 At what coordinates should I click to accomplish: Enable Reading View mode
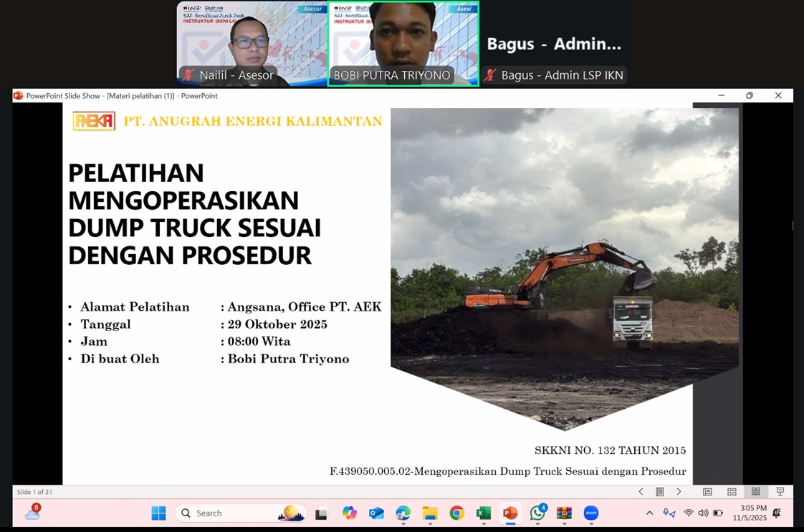pos(756,492)
